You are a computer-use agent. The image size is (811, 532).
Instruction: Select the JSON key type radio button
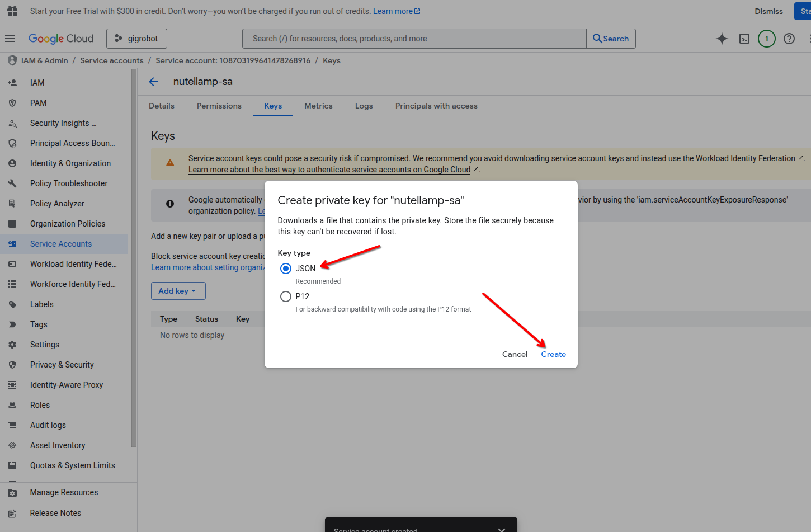[x=286, y=269]
